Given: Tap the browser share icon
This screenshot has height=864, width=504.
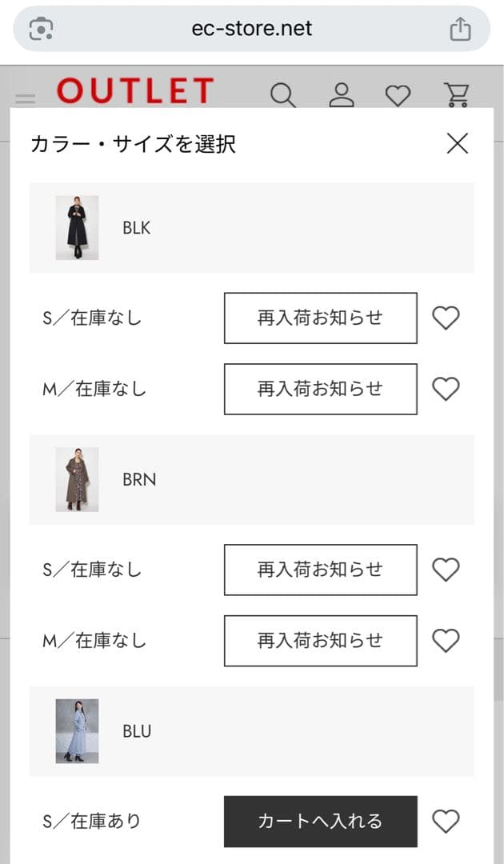Looking at the screenshot, I should click(460, 30).
